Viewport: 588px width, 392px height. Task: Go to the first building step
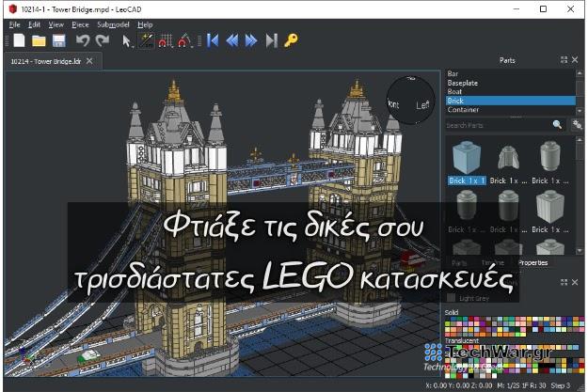tap(213, 40)
